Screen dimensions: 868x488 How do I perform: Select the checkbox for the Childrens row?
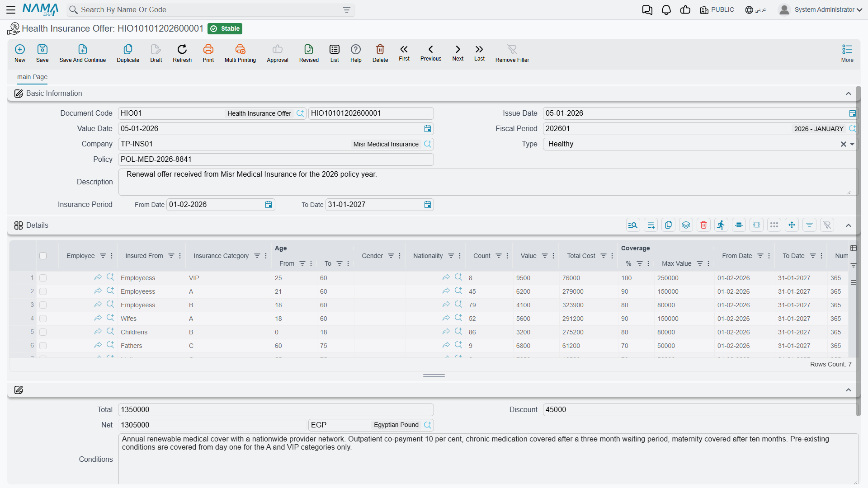[x=43, y=332]
